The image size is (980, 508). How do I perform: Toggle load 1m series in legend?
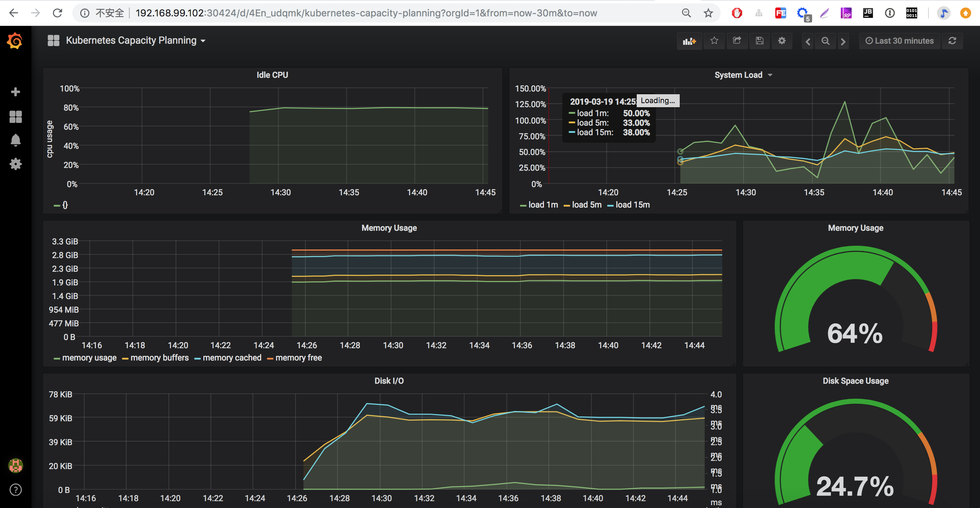pyautogui.click(x=543, y=205)
